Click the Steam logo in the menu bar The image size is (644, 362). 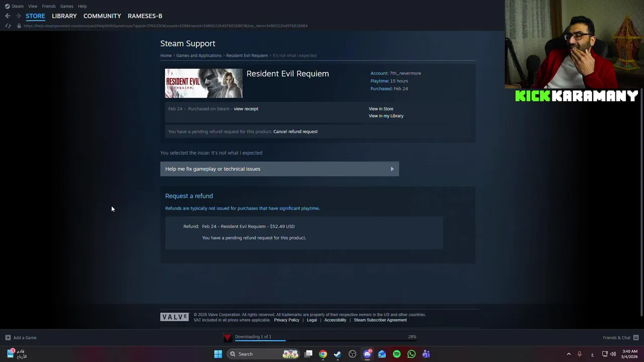(7, 6)
